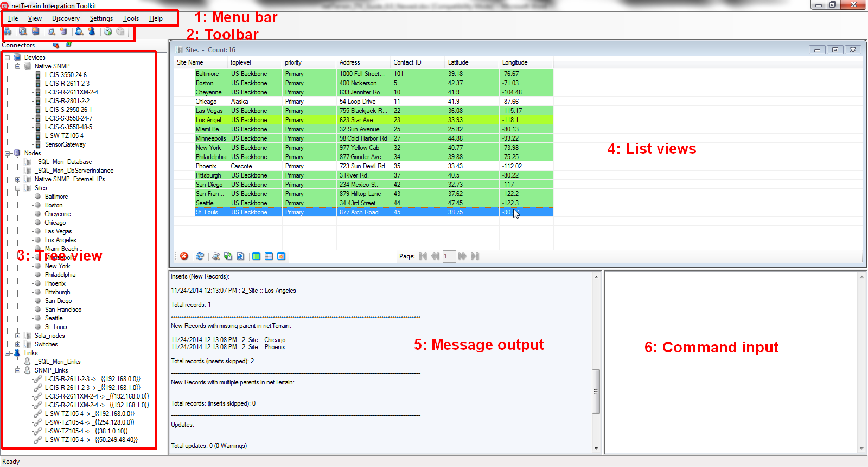Expand the Native SNMP_External_IPs node
This screenshot has width=868, height=467.
18,179
